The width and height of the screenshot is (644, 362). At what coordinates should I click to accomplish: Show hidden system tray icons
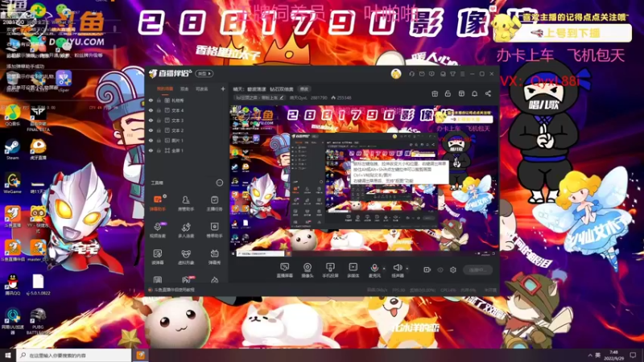point(590,355)
